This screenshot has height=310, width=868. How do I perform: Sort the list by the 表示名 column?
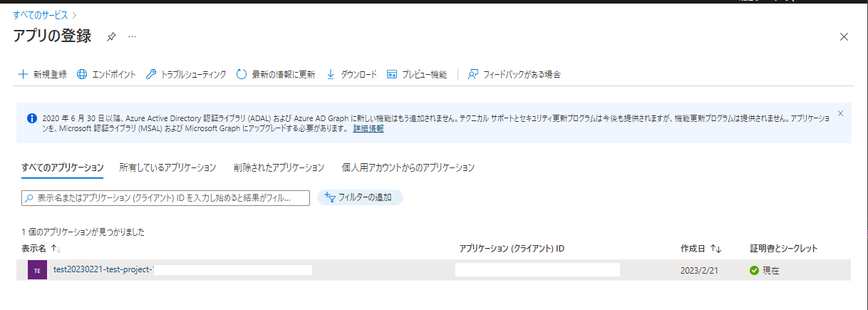[x=41, y=249]
